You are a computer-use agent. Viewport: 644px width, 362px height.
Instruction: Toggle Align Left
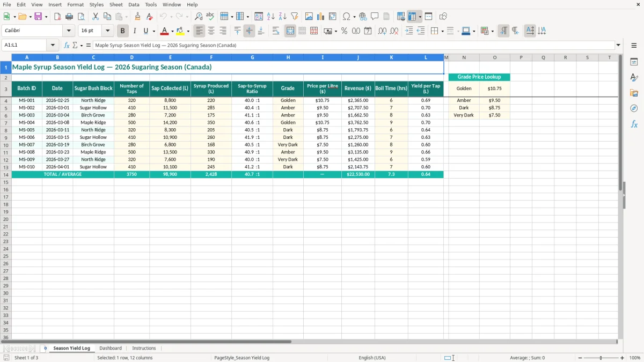pos(199,31)
